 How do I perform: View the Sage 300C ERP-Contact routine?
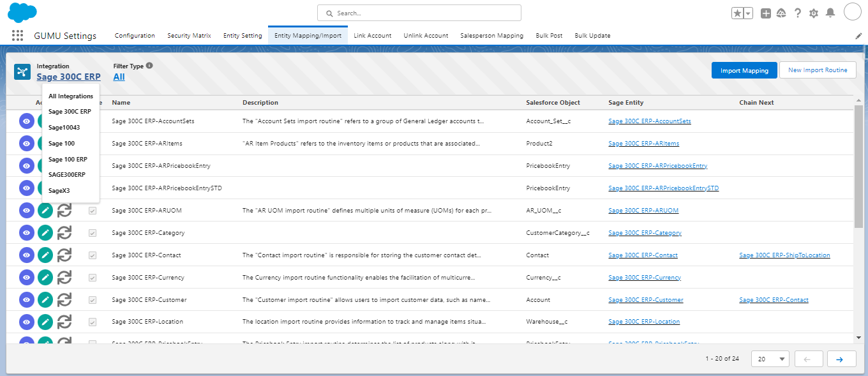pyautogui.click(x=26, y=255)
